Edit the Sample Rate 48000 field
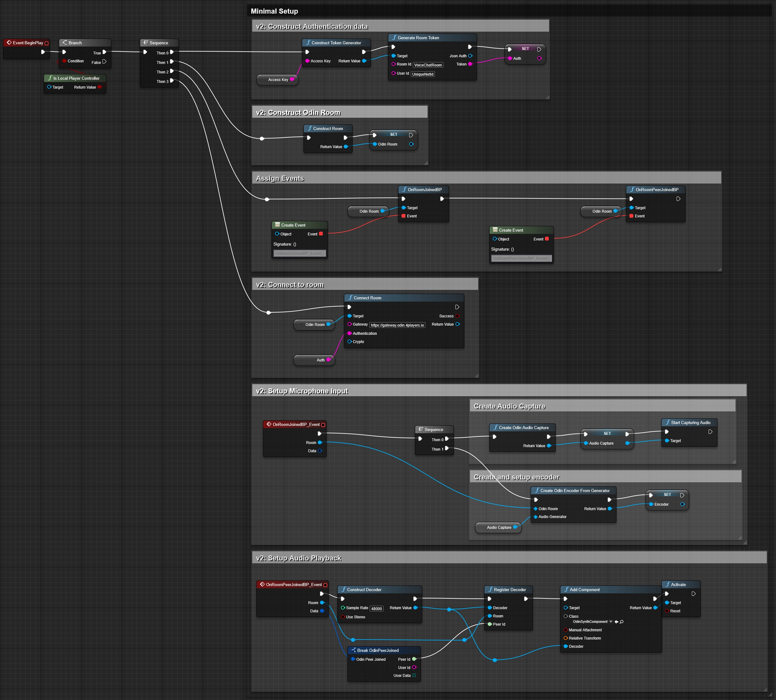The width and height of the screenshot is (776, 700). [x=376, y=609]
